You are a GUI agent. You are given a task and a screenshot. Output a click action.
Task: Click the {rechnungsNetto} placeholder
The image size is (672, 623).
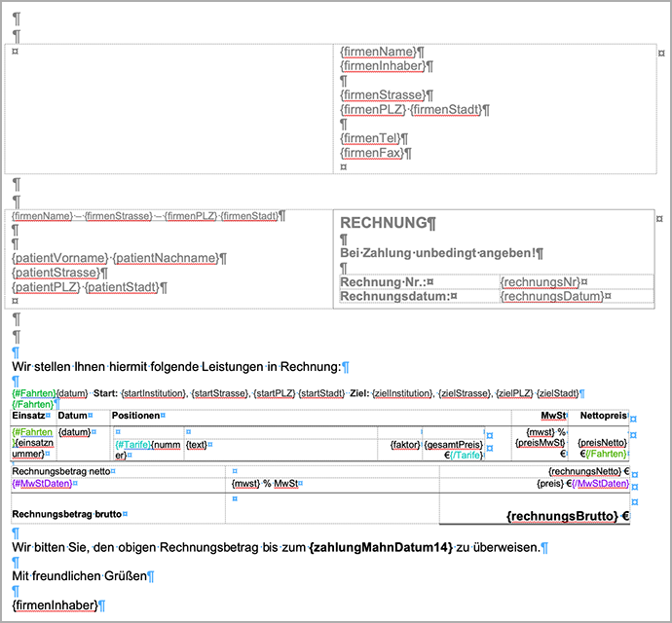585,471
